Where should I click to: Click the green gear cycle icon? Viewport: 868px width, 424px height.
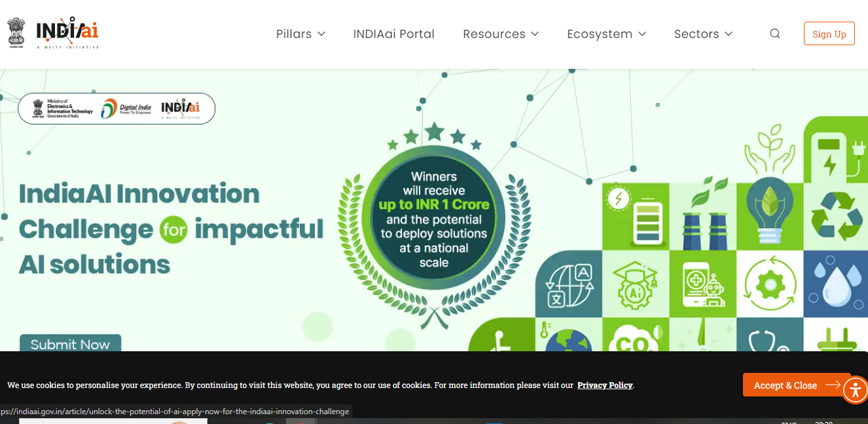[769, 284]
